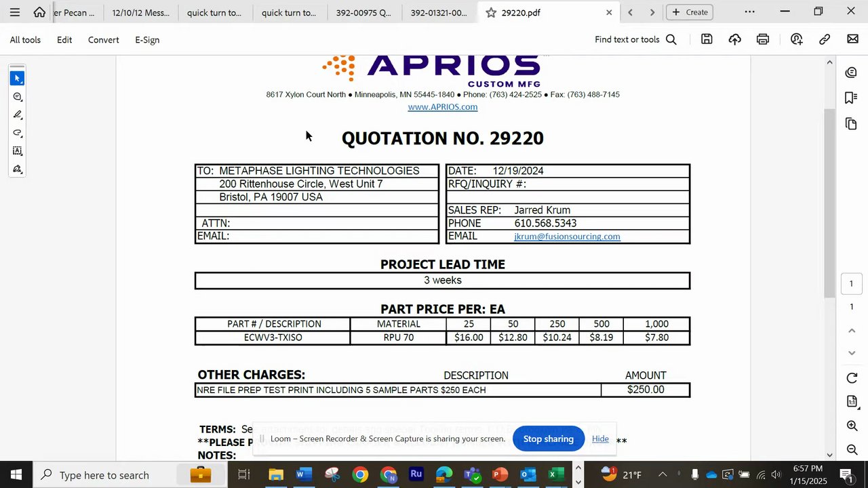
Task: Open the fill and sign pen tool
Action: [x=17, y=169]
